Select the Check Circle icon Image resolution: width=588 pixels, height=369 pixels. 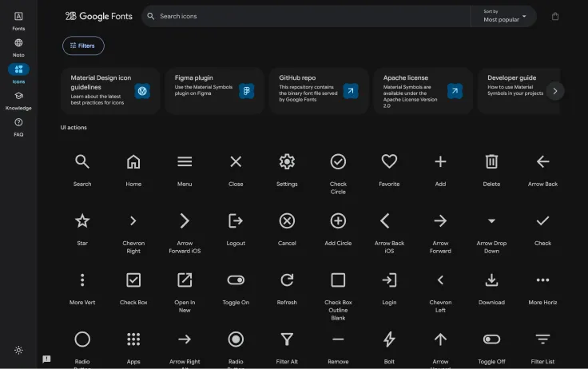338,161
